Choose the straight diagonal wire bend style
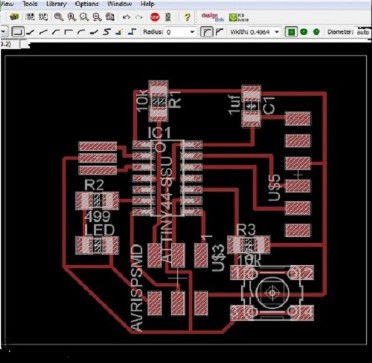Screen dimensions: 372x363 click(x=43, y=32)
